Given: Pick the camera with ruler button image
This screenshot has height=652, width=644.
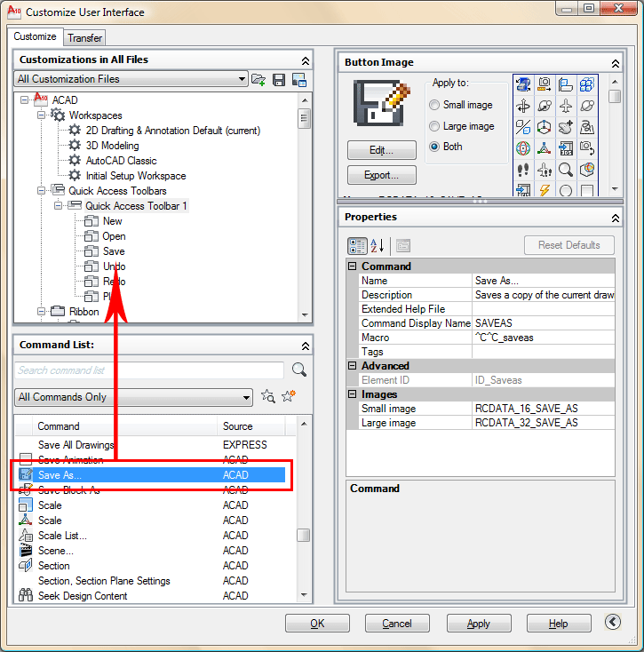Looking at the screenshot, I should (545, 84).
